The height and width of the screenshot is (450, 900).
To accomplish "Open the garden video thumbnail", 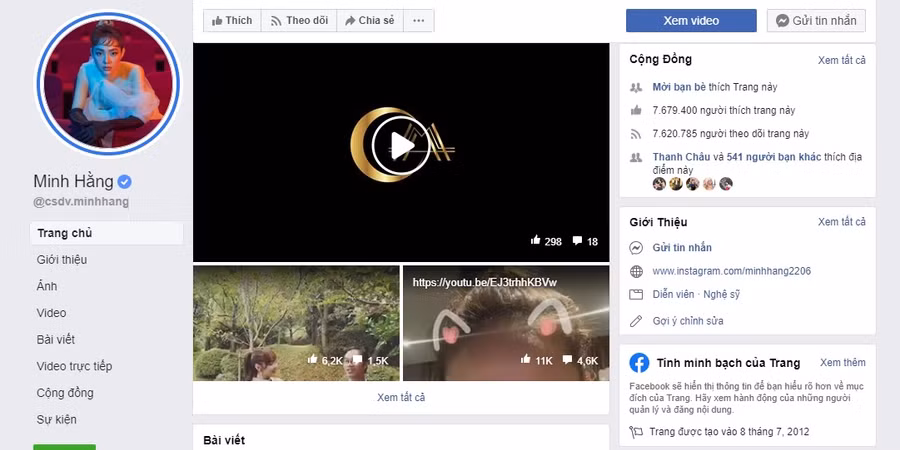I will pos(296,322).
